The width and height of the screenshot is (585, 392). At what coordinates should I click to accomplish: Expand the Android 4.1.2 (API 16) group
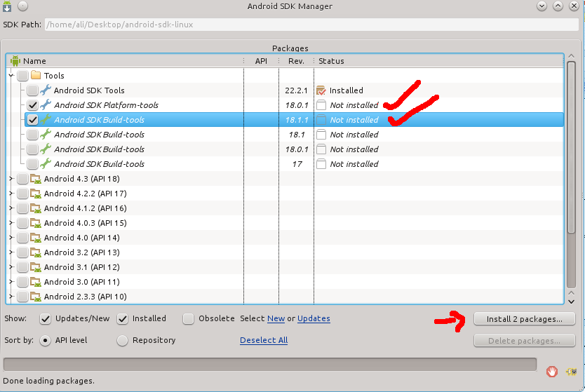[x=11, y=208]
